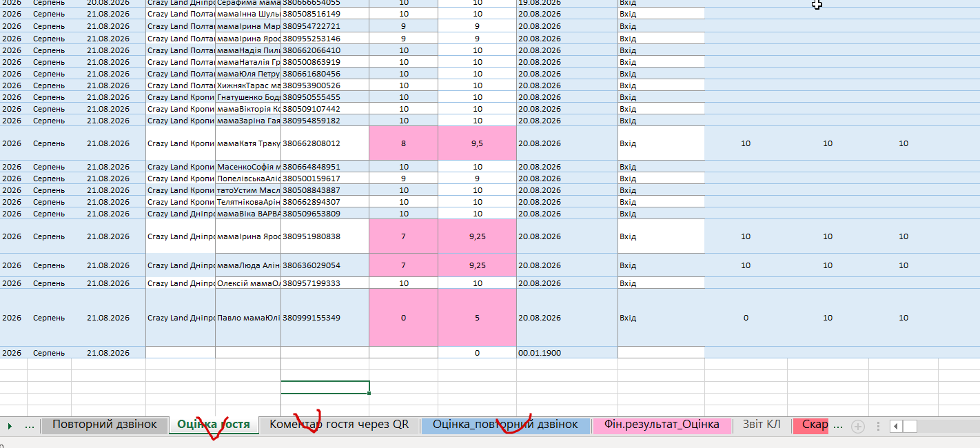Select the cell Олексій мамаО

coord(248,283)
